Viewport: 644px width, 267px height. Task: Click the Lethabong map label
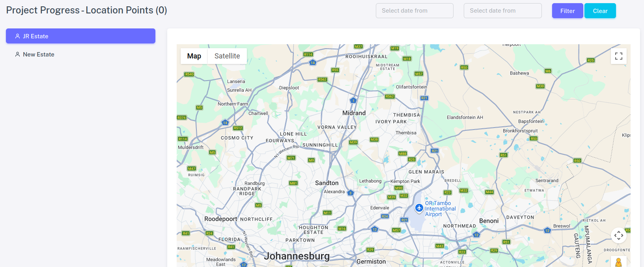point(370,181)
